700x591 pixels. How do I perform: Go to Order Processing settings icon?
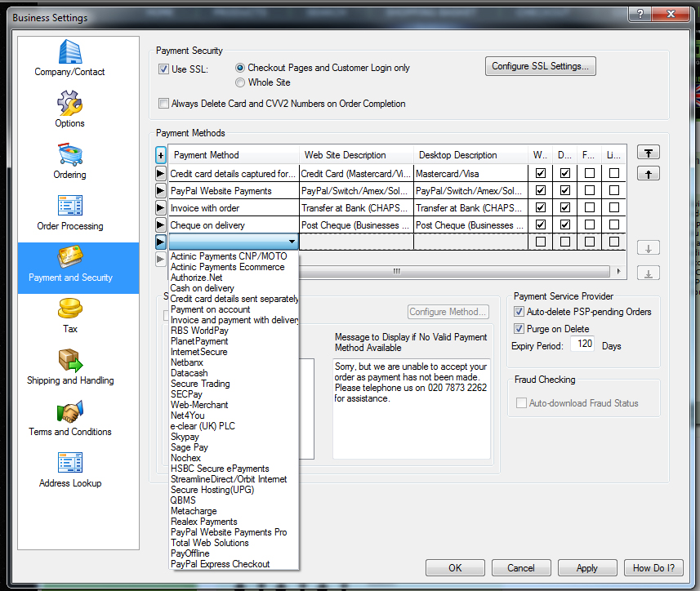click(69, 207)
